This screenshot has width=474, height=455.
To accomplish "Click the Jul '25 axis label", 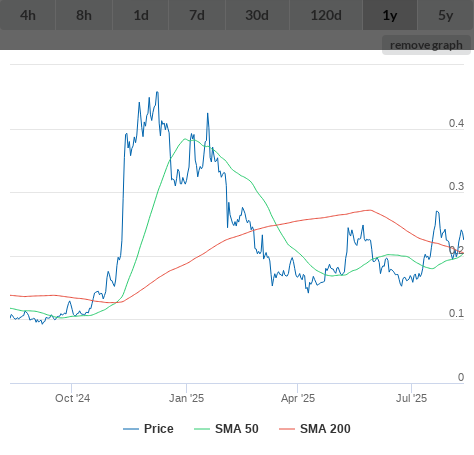I will (411, 398).
